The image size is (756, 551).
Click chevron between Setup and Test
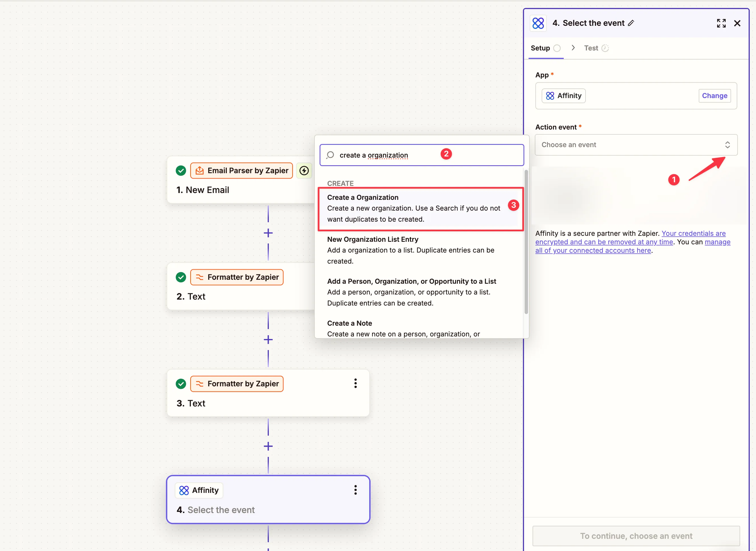(x=573, y=48)
